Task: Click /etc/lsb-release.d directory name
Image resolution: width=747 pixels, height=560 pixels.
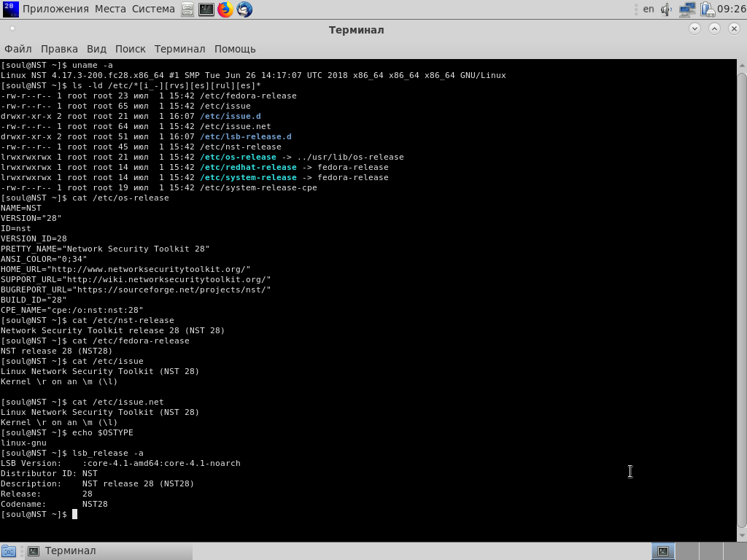Action: tap(245, 136)
